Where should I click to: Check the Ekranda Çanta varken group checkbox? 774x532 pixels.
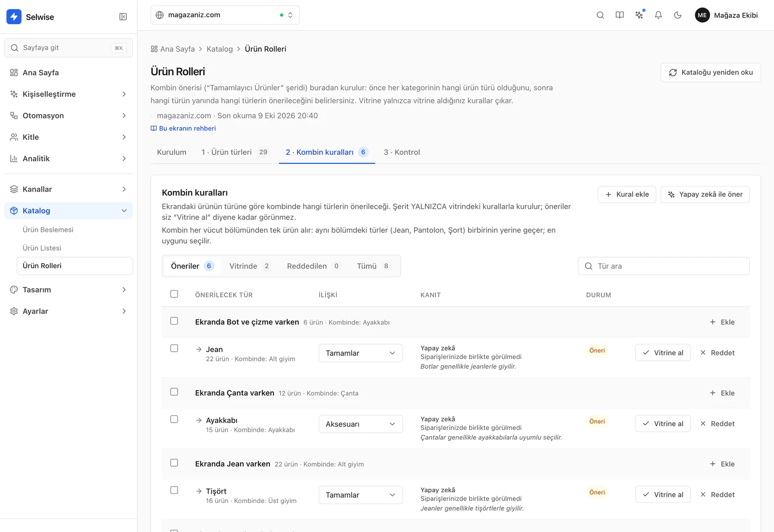[x=174, y=392]
